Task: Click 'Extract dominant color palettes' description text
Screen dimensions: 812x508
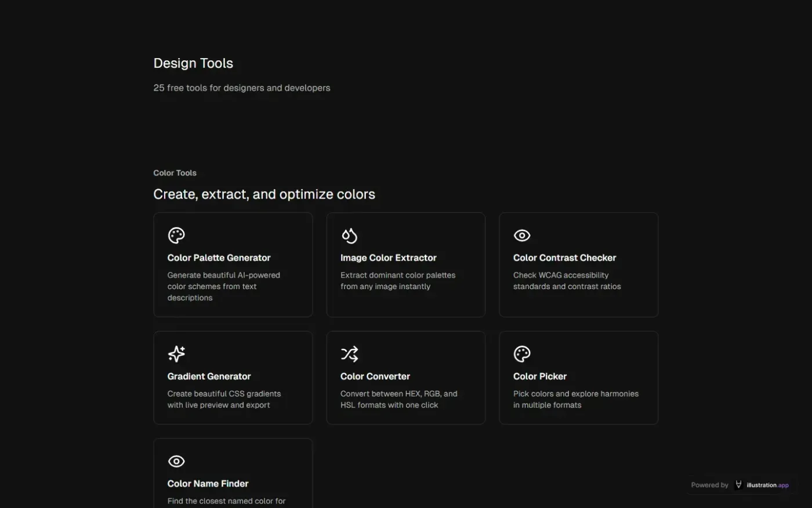Action: tap(398, 280)
